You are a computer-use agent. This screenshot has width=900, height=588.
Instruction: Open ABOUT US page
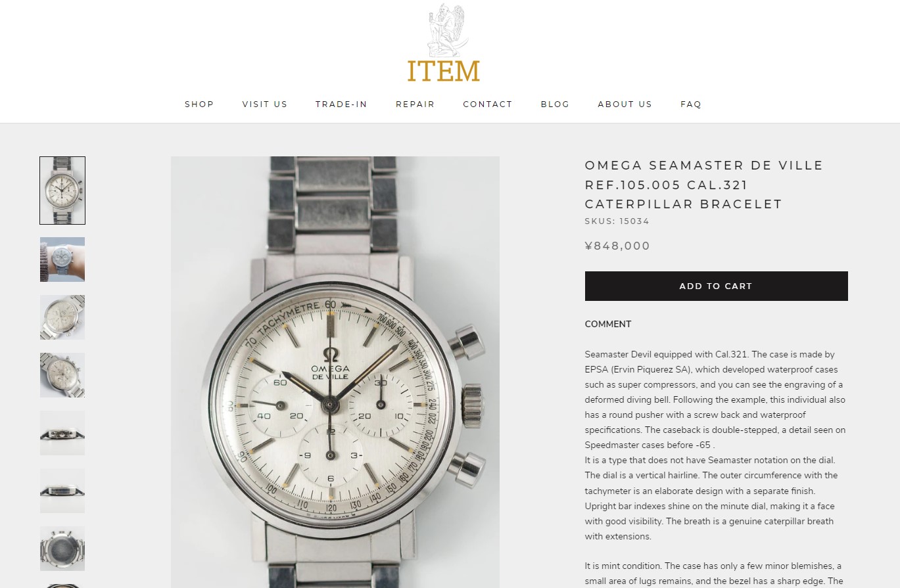point(625,104)
